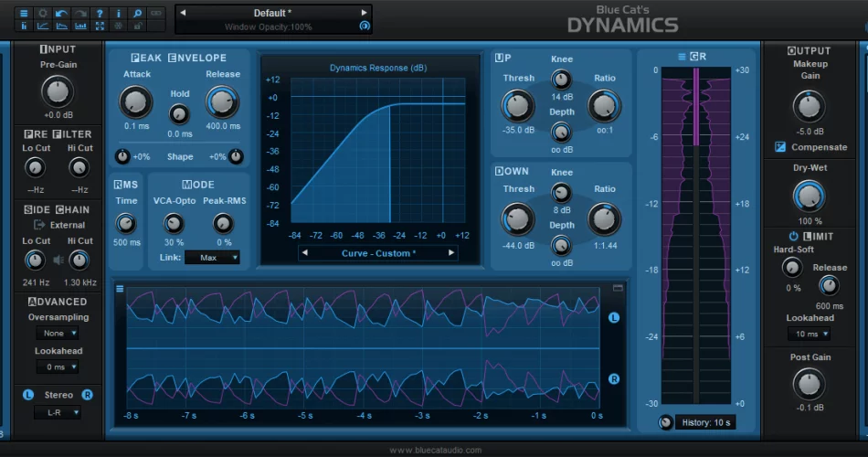The height and width of the screenshot is (457, 868).
Task: Enable External side chain input
Action: pos(59,225)
